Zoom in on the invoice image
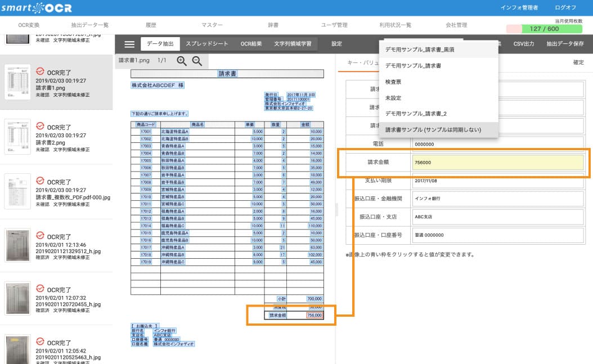This screenshot has height=364, width=593. click(182, 61)
